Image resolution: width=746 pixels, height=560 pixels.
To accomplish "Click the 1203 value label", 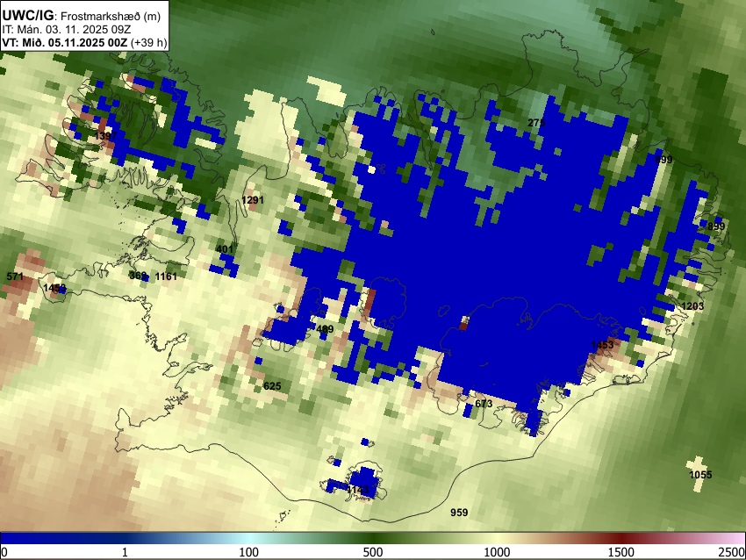I will coord(692,306).
